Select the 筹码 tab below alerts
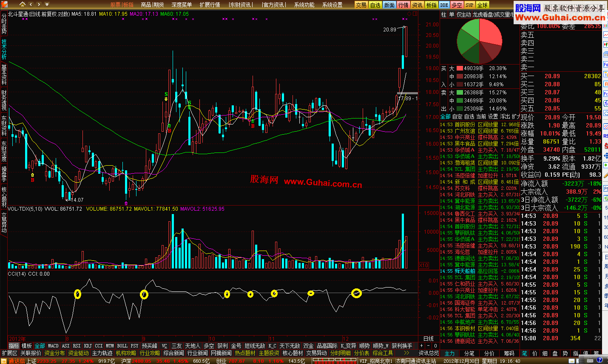This screenshot has width=608, height=364. click(x=509, y=353)
